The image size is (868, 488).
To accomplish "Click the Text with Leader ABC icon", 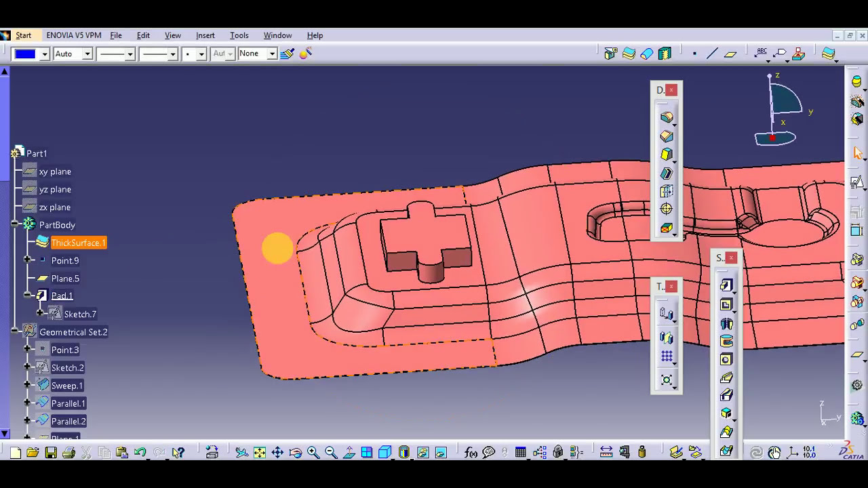I will (x=762, y=53).
